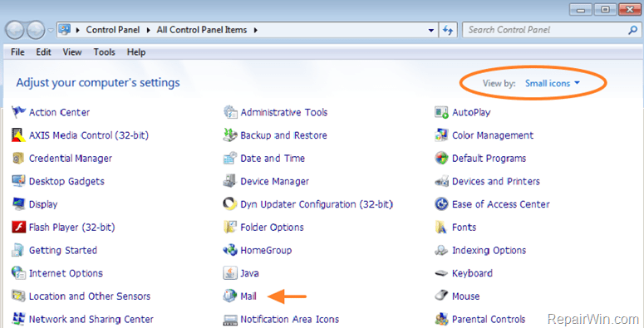
Task: Open the Fonts text link
Action: tap(465, 227)
